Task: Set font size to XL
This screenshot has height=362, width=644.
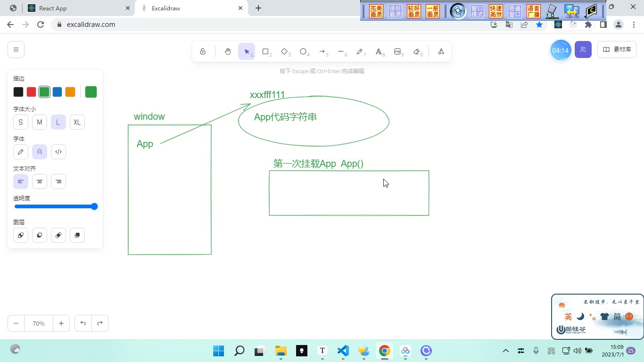Action: point(77,122)
